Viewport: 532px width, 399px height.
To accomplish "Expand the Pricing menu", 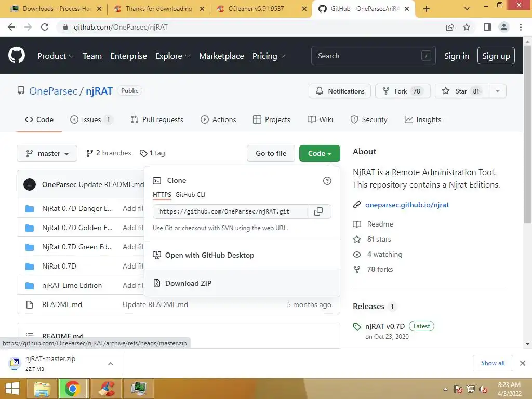I will 269,56.
